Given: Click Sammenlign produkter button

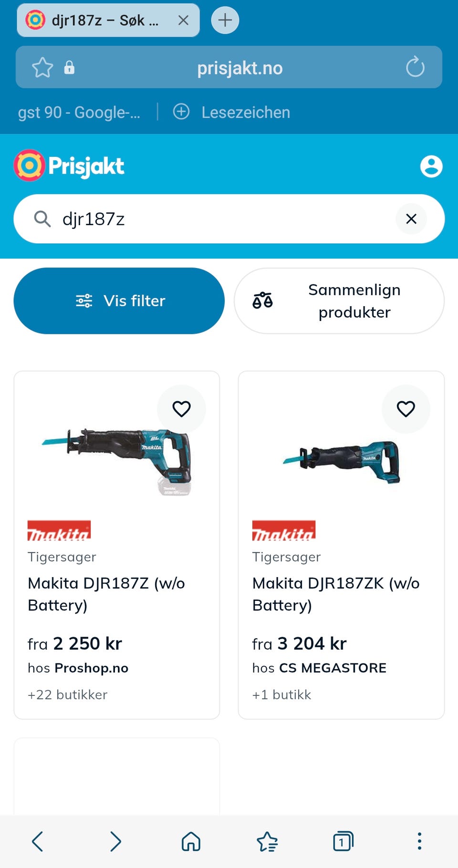Looking at the screenshot, I should (x=339, y=301).
